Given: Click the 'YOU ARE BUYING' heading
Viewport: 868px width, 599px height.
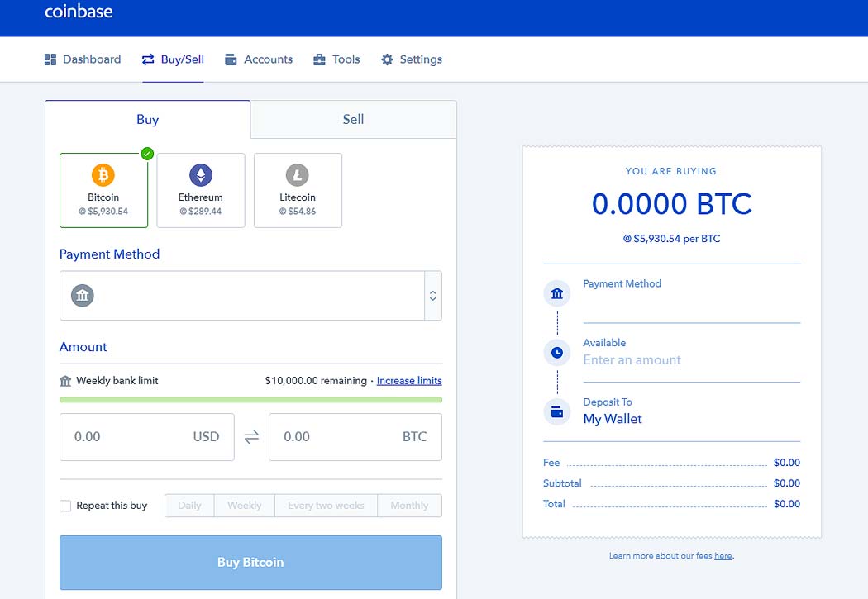Looking at the screenshot, I should (671, 171).
